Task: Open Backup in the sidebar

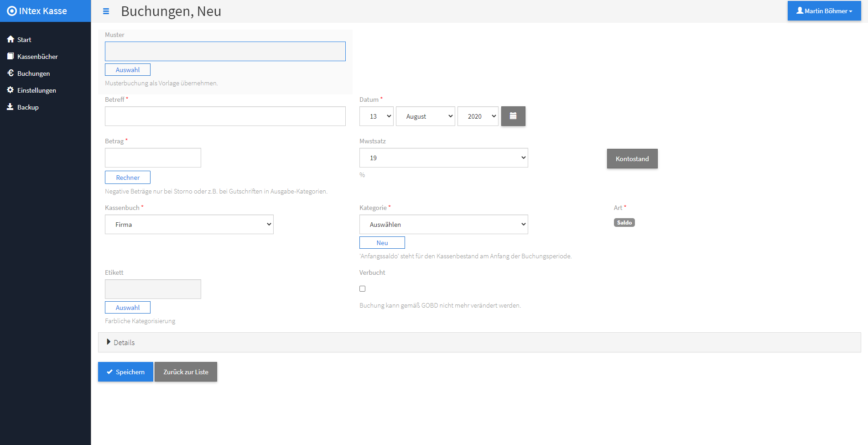Action: coord(28,107)
